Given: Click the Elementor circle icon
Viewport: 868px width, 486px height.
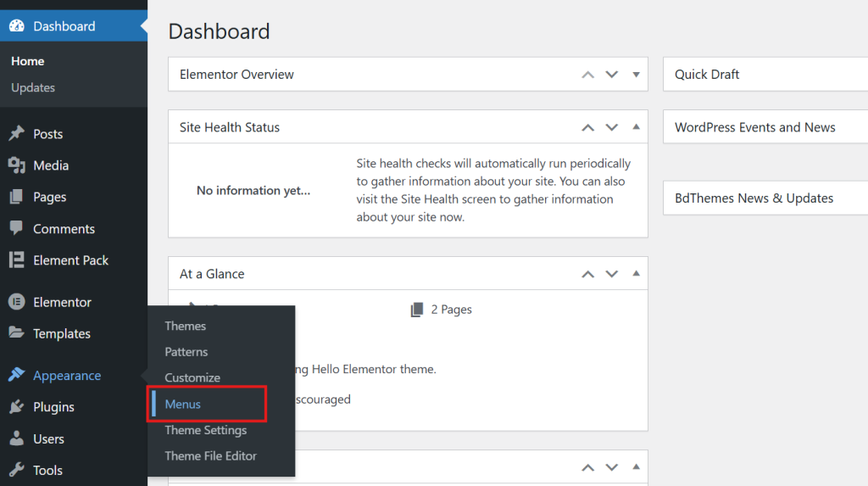Looking at the screenshot, I should tap(16, 302).
